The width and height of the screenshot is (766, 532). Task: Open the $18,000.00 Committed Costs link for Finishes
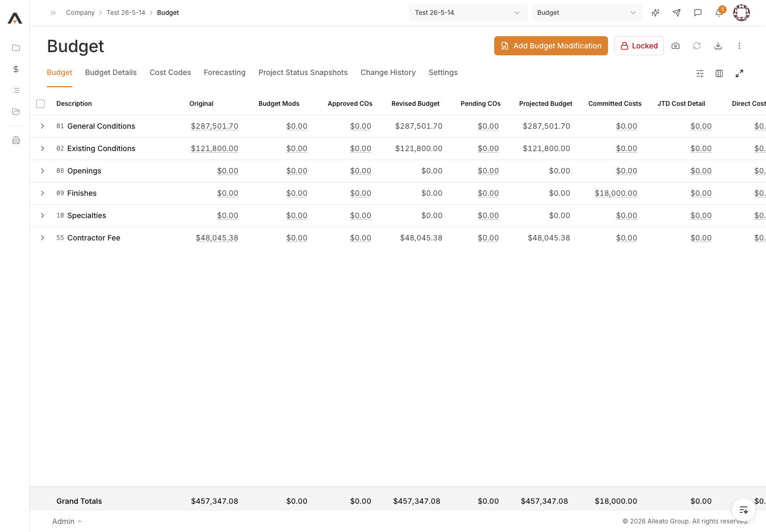616,193
